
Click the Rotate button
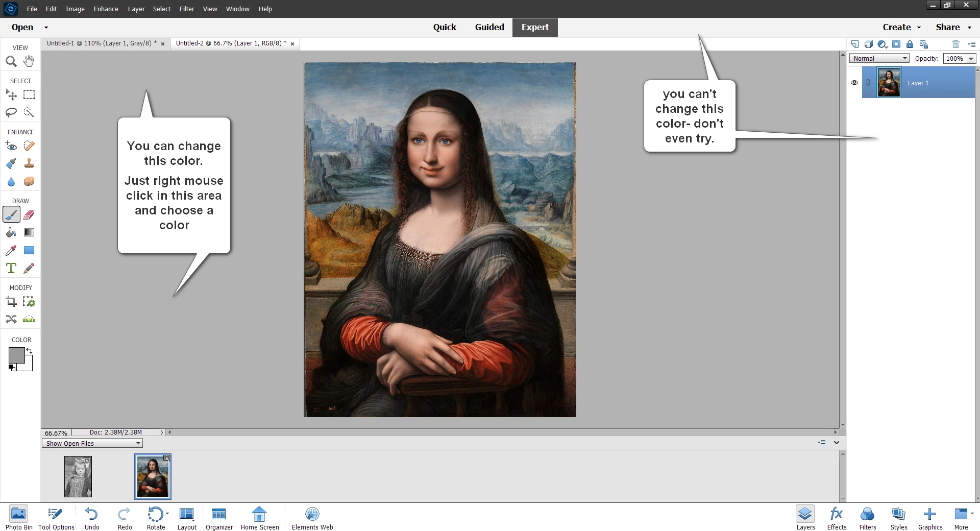click(156, 518)
